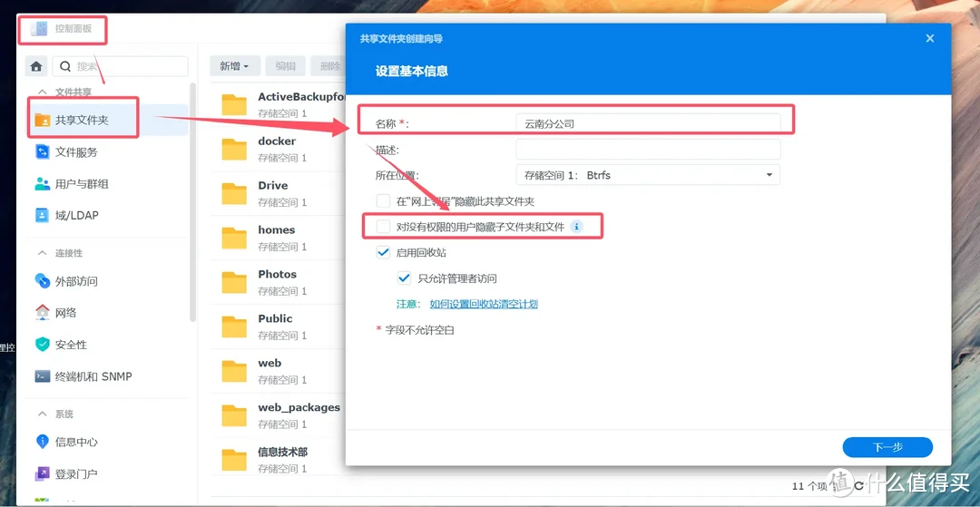Click the Drive folder icon
The width and height of the screenshot is (980, 507).
click(234, 193)
